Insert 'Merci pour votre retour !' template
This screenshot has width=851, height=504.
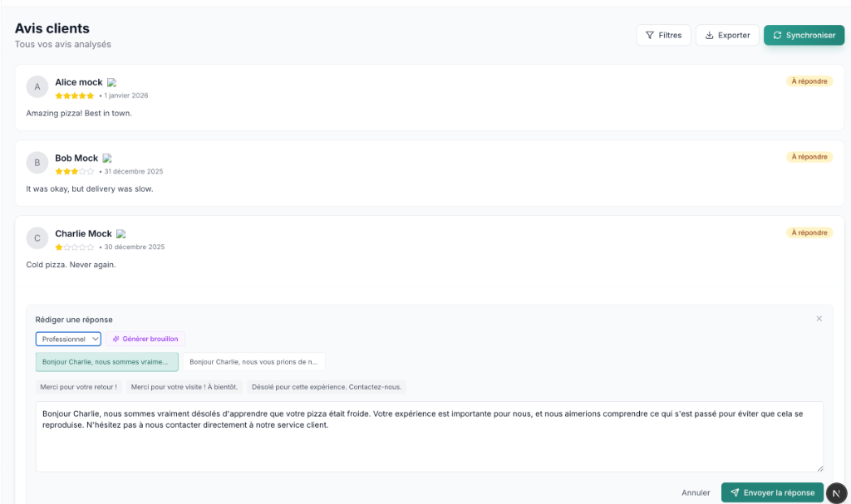[79, 387]
